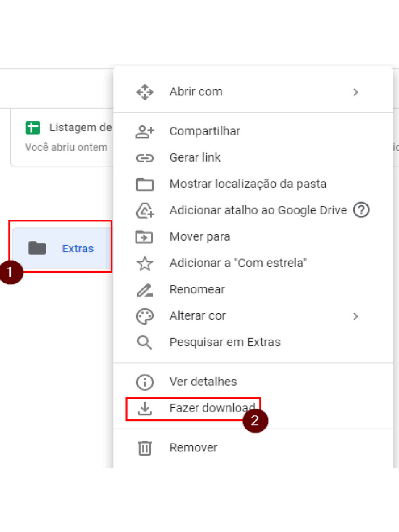The height and width of the screenshot is (532, 399).
Task: Click the green Sheets file icon
Action: pyautogui.click(x=33, y=127)
